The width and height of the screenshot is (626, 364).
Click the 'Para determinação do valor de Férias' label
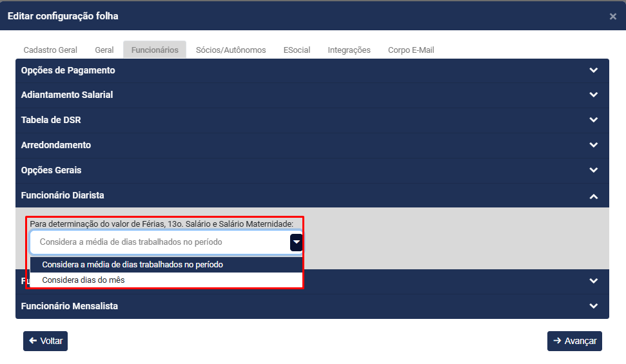coord(162,224)
